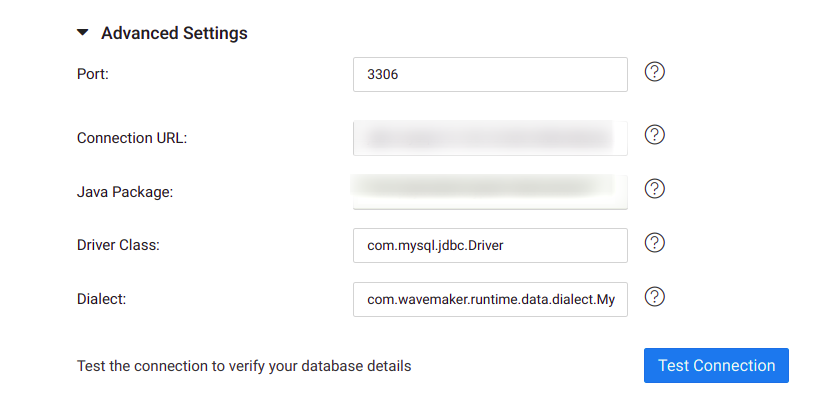Click the "Port:" label

(x=92, y=74)
